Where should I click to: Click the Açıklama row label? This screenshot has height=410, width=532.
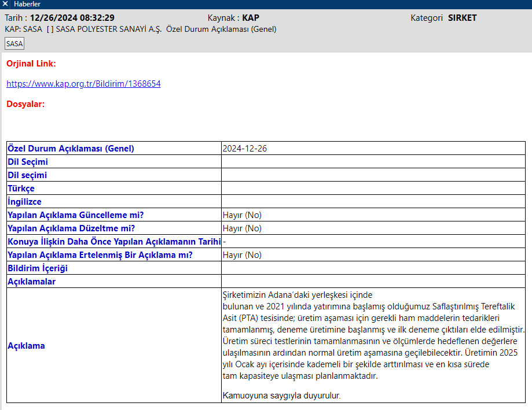pyautogui.click(x=26, y=346)
